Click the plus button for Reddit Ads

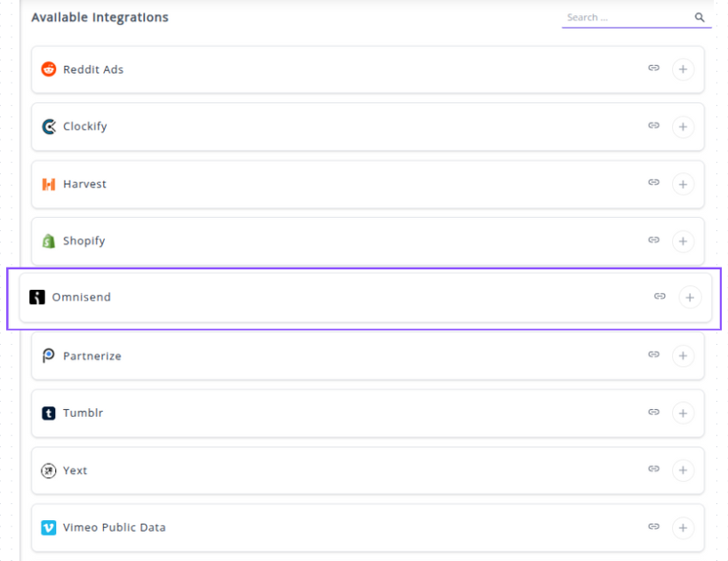tap(683, 69)
